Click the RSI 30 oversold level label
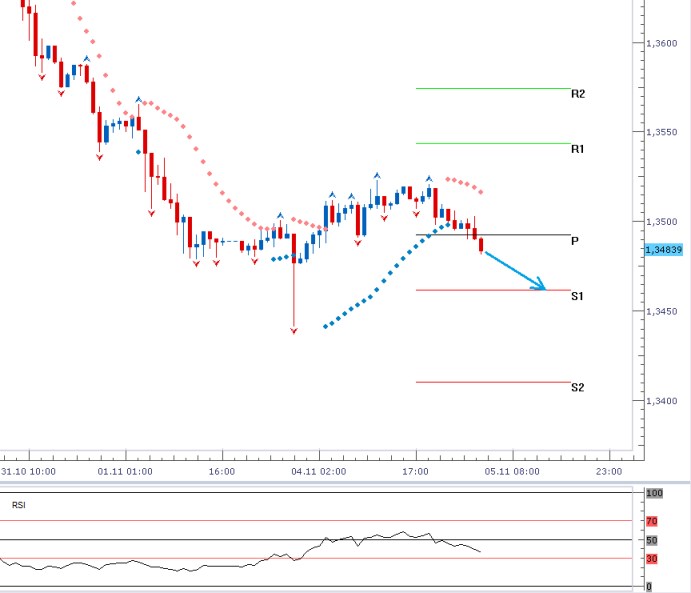Viewport: 691px width, 593px height. tap(652, 559)
